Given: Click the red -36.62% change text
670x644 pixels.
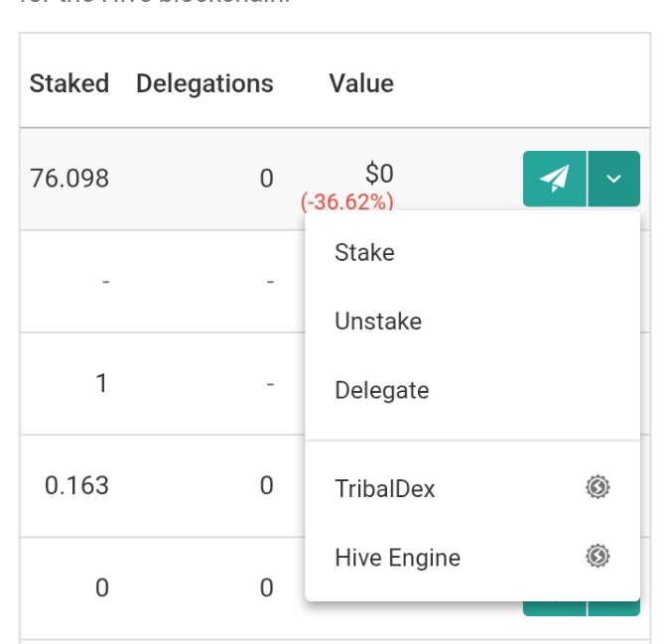Looking at the screenshot, I should (x=347, y=201).
